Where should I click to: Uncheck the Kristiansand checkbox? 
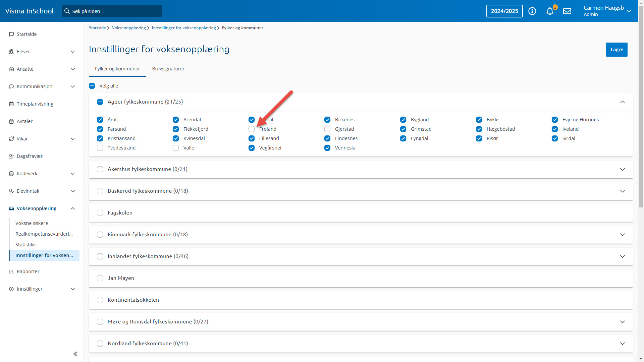click(x=100, y=138)
